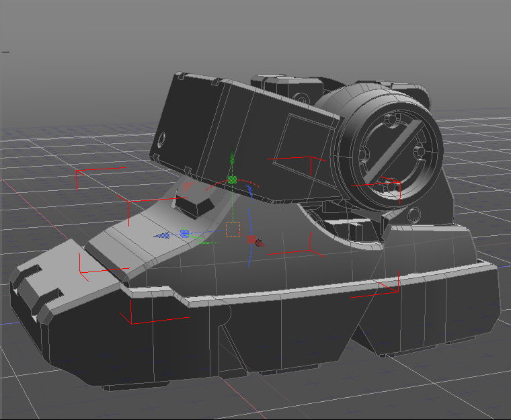Click the small dash mark at left edge
The image size is (511, 420).
coord(5,51)
